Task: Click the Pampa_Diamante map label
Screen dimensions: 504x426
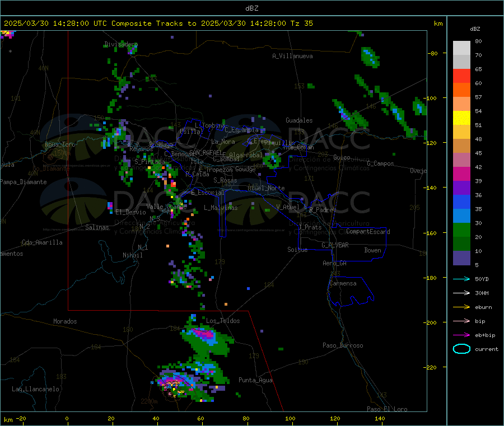Action: click(x=24, y=182)
